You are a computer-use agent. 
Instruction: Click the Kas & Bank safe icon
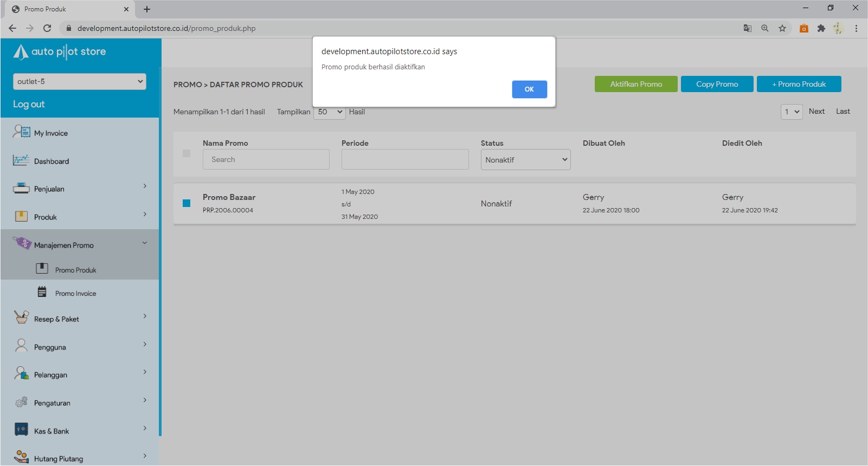tap(21, 430)
